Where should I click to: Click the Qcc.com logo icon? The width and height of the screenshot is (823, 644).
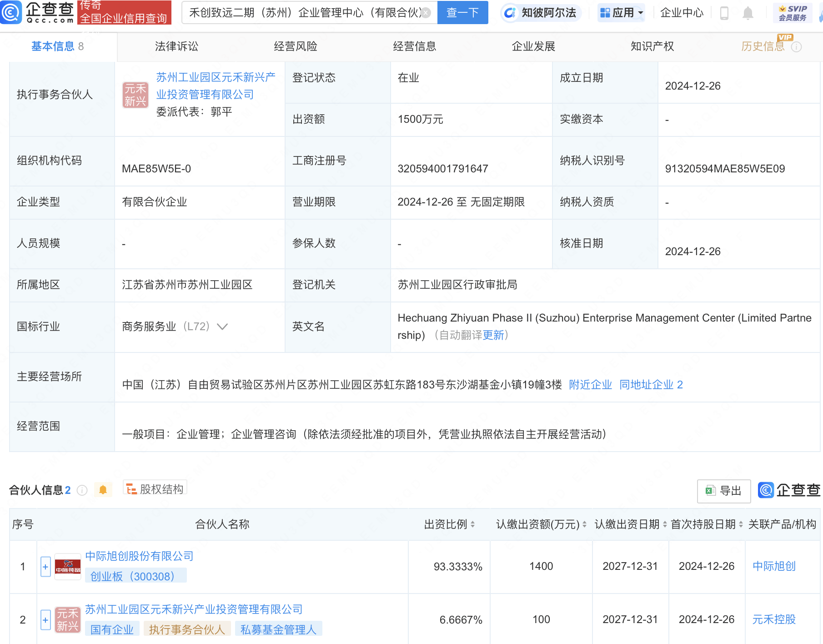point(11,12)
